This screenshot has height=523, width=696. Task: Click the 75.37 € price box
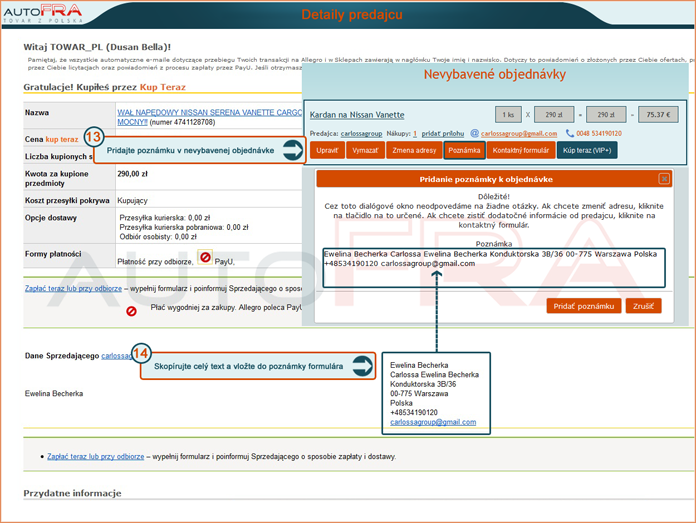click(658, 115)
